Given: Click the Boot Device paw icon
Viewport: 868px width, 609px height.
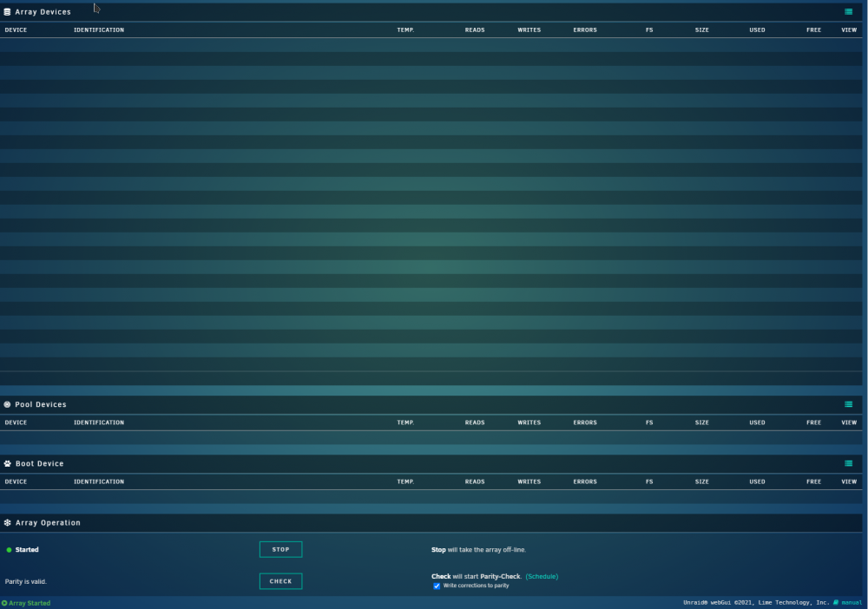Looking at the screenshot, I should click(7, 463).
